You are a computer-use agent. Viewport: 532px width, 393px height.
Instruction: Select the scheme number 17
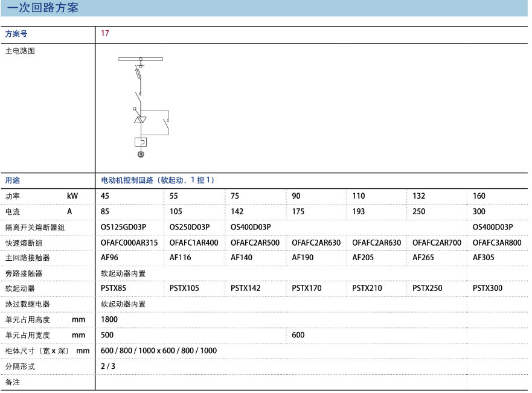[x=105, y=33]
